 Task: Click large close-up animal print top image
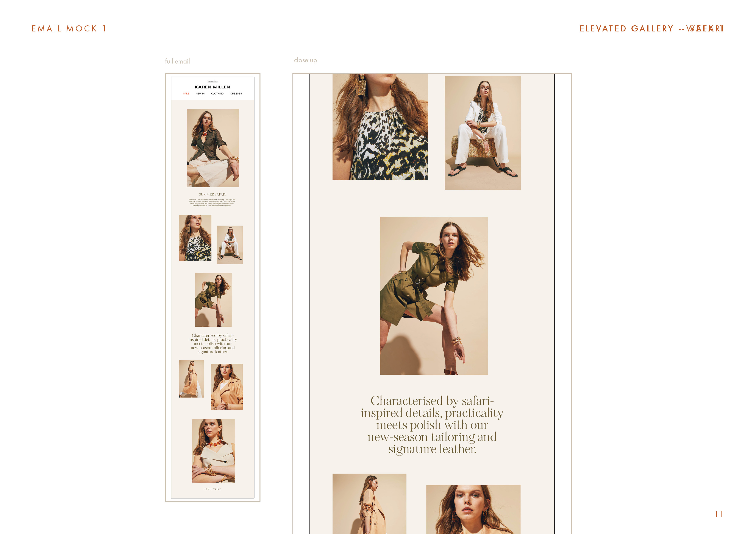pos(380,127)
